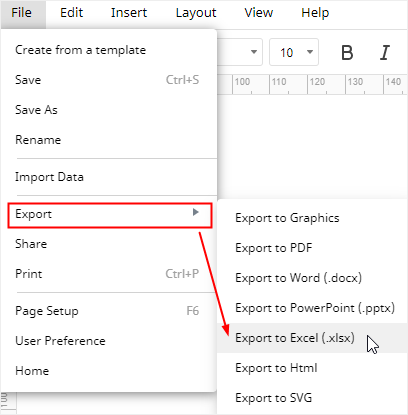The height and width of the screenshot is (415, 408).
Task: Expand the font family dropdown arrow
Action: pos(254,52)
